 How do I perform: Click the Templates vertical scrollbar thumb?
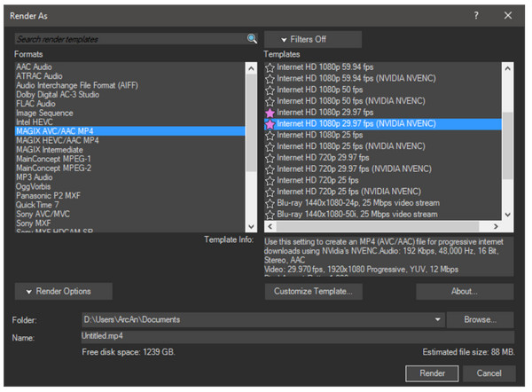click(x=507, y=146)
